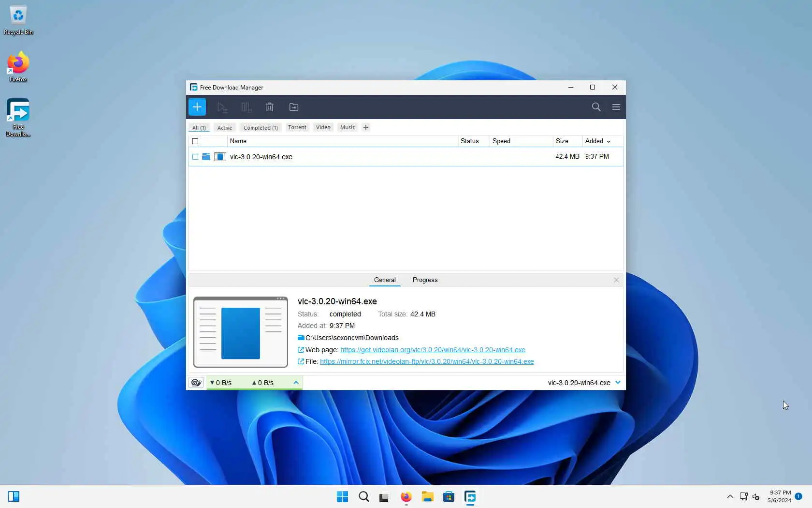
Task: Pause selected downloads using the pause icon
Action: 246,107
